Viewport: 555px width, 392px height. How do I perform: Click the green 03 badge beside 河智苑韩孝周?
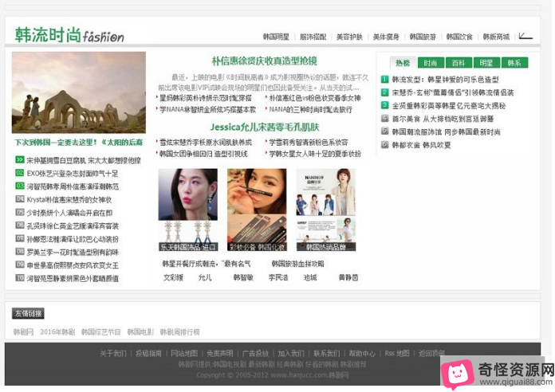point(20,186)
